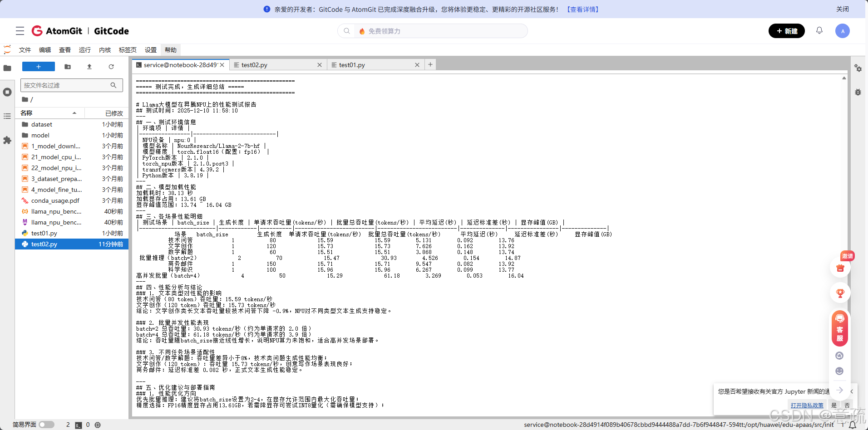Toggle the simple interface switch
Viewport: 868px width, 430px height.
pos(46,425)
